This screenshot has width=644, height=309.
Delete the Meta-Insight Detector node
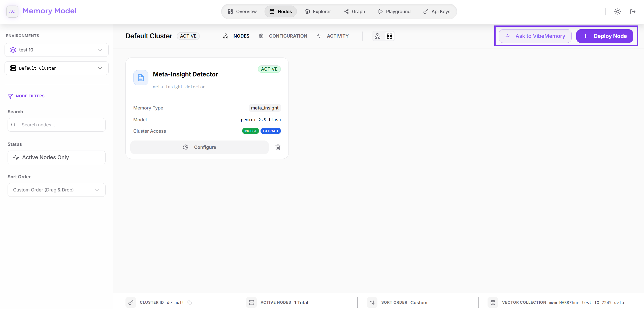(278, 147)
